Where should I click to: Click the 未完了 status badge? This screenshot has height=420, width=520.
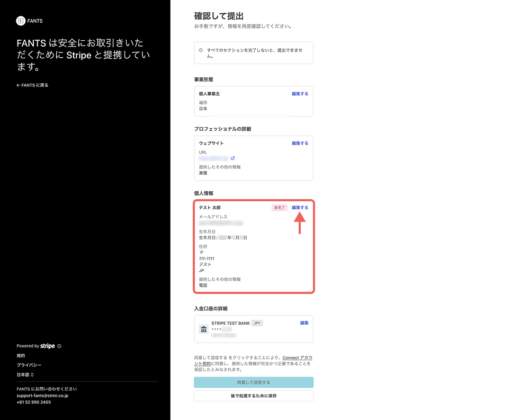pos(279,208)
